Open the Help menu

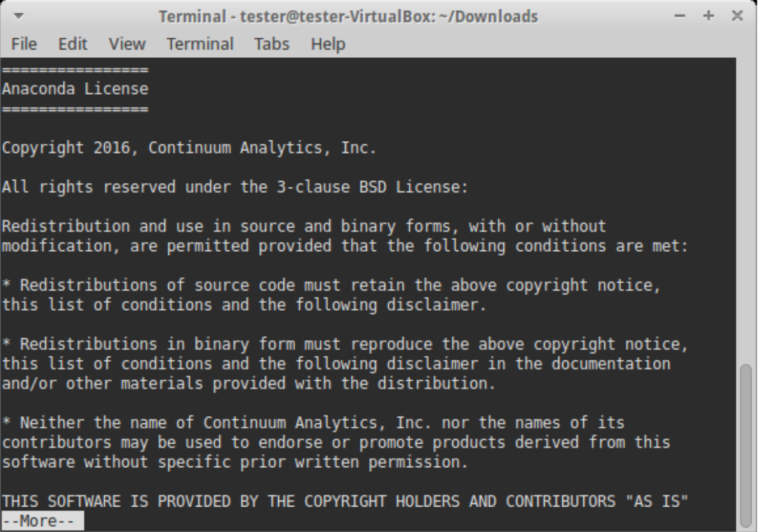coord(328,44)
